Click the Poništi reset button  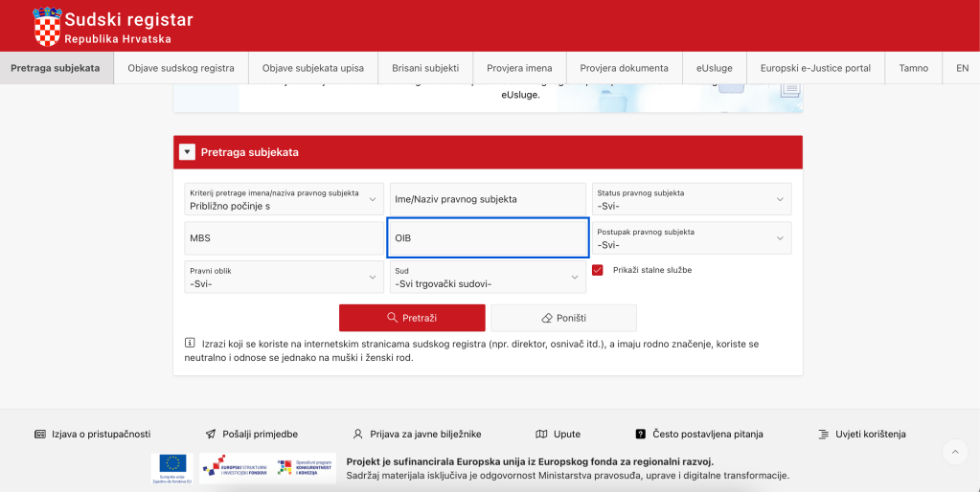click(563, 318)
